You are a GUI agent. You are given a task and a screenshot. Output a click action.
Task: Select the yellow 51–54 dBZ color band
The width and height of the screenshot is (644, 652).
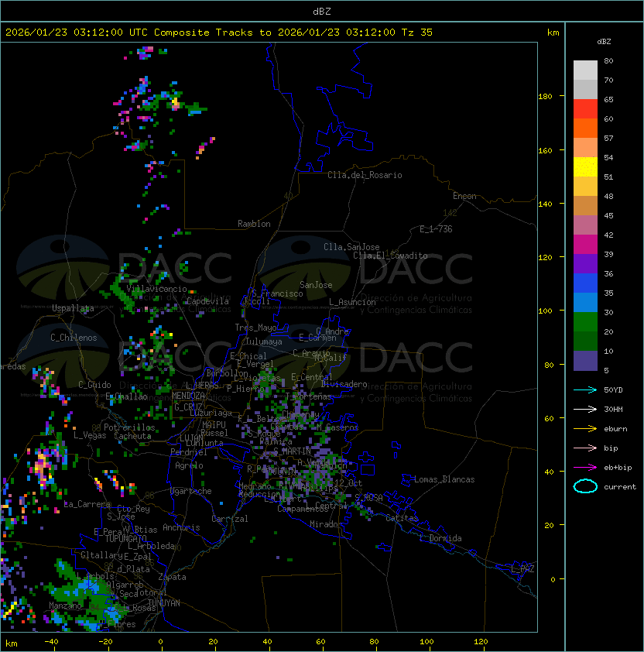pos(585,166)
